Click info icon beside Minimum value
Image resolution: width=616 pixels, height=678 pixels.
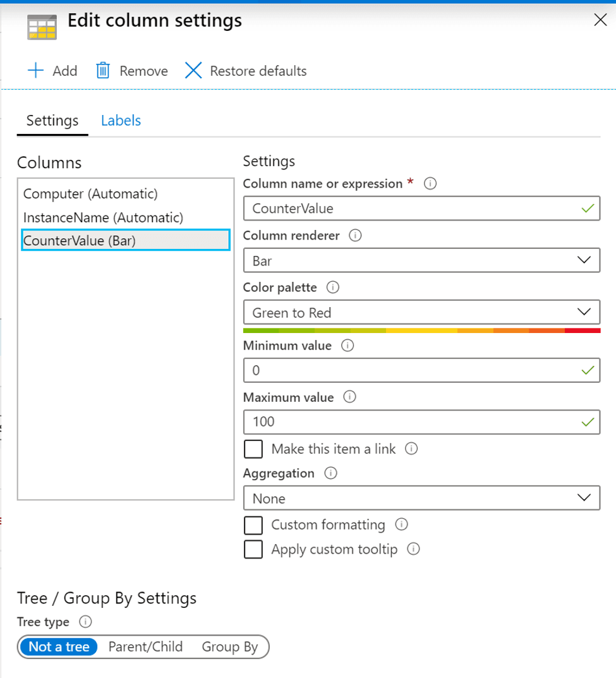347,346
